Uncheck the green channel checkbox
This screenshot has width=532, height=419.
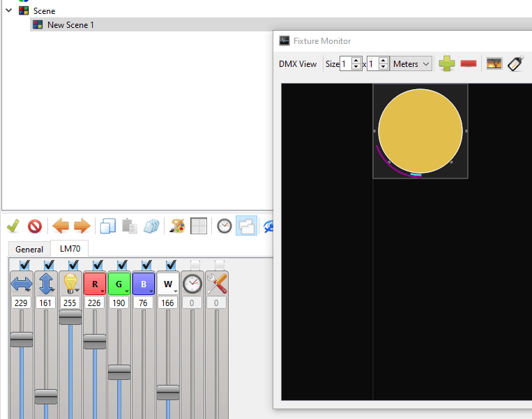point(122,265)
